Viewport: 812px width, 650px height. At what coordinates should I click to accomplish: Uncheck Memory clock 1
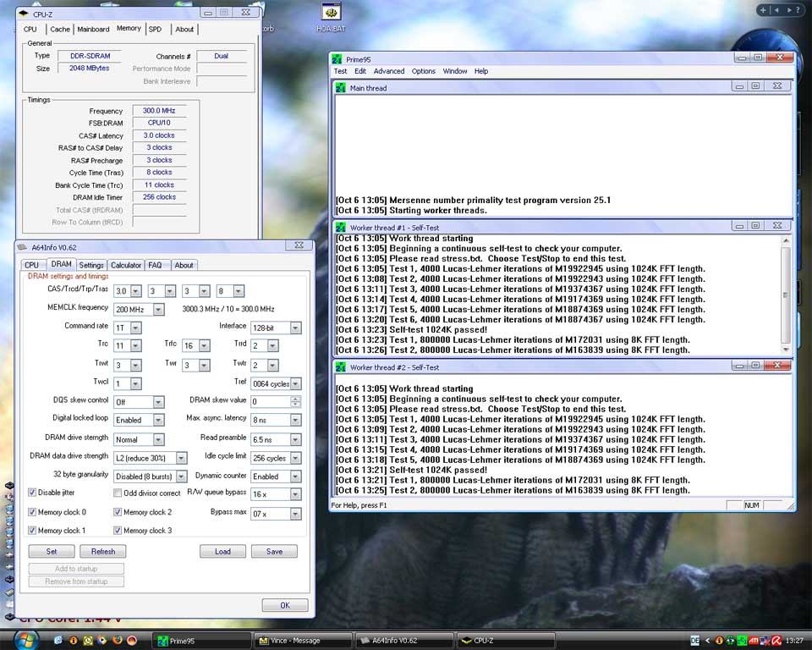32,531
